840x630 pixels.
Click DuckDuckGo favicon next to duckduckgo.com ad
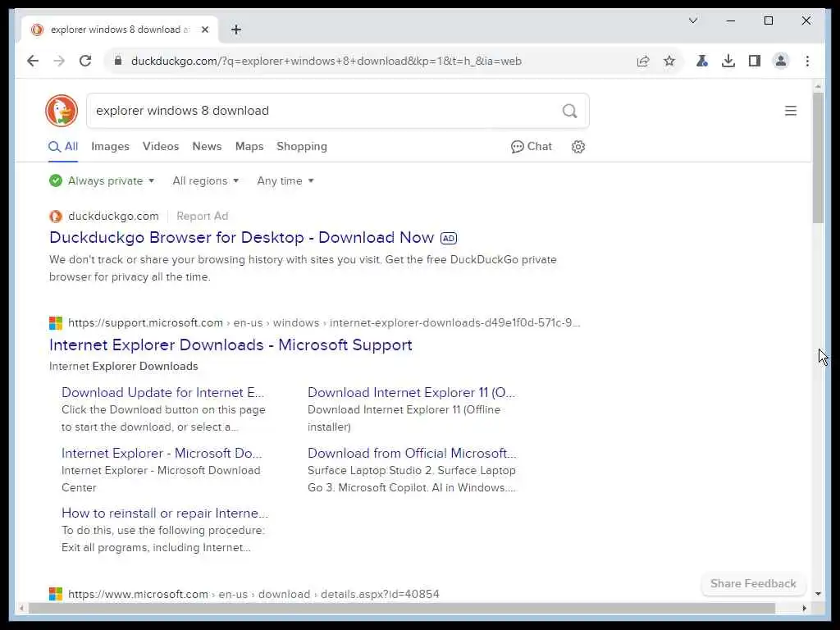pyautogui.click(x=56, y=217)
